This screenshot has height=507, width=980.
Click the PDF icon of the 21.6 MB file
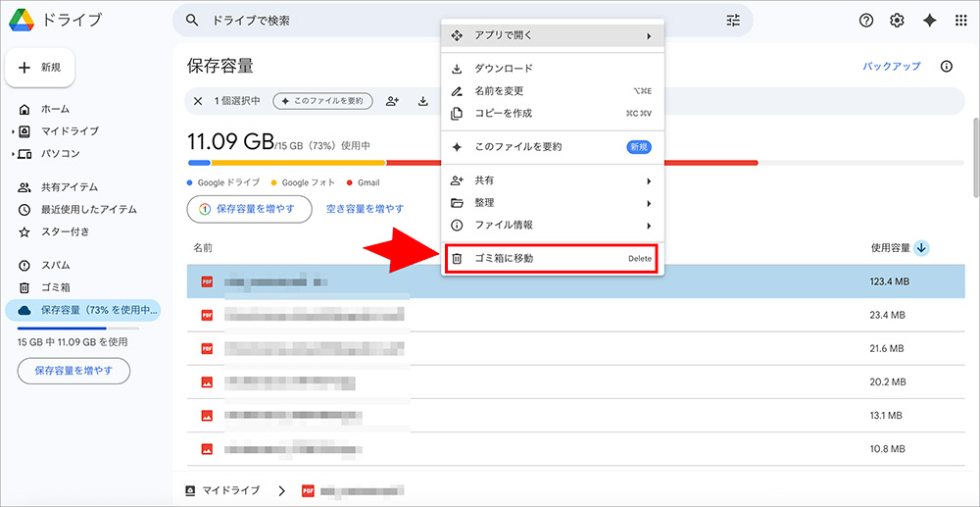207,348
